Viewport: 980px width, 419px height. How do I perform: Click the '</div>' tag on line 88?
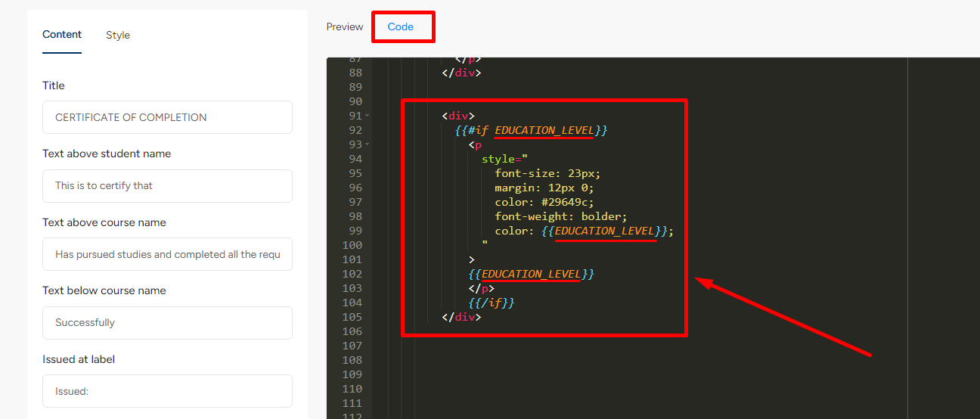461,73
